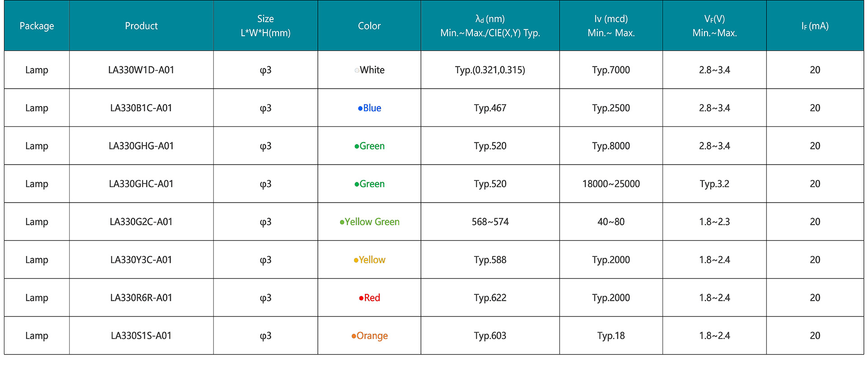Click product LA330G2C-A01

click(141, 222)
